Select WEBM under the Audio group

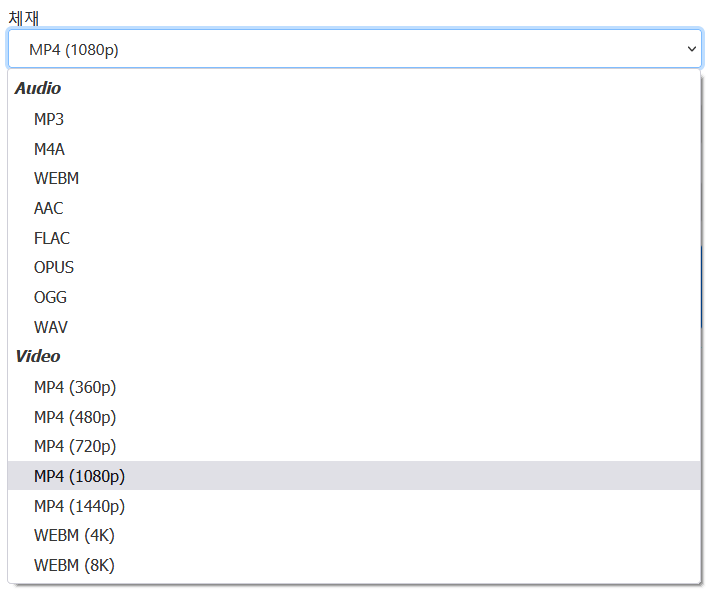(x=354, y=178)
